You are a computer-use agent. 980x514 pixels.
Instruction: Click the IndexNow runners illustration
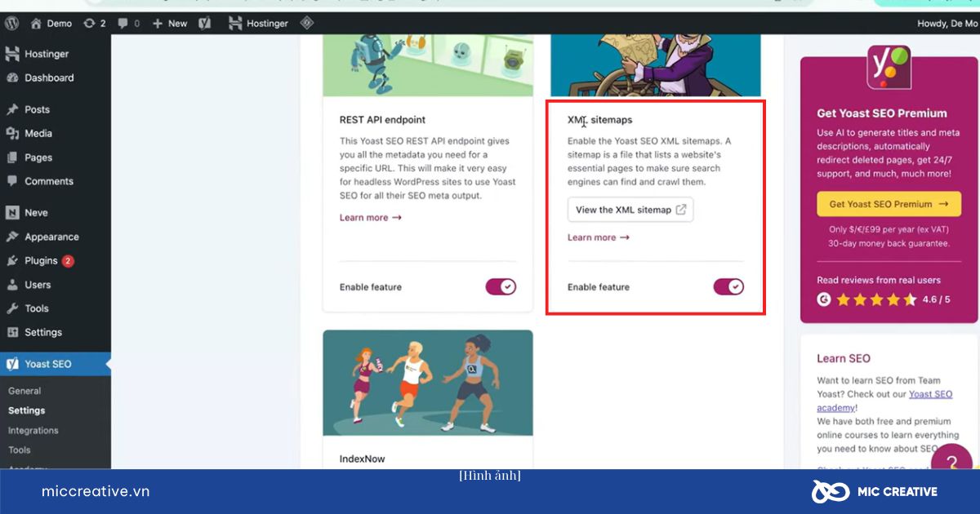[428, 383]
